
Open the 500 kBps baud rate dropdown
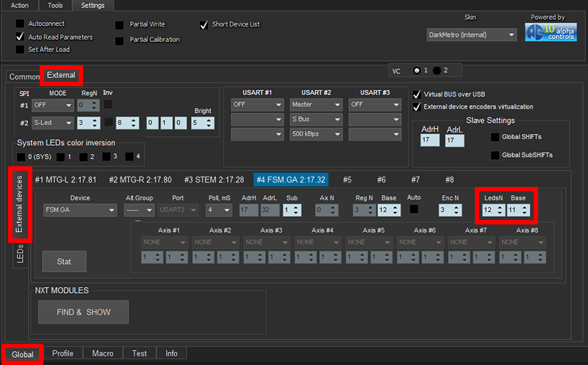(317, 133)
